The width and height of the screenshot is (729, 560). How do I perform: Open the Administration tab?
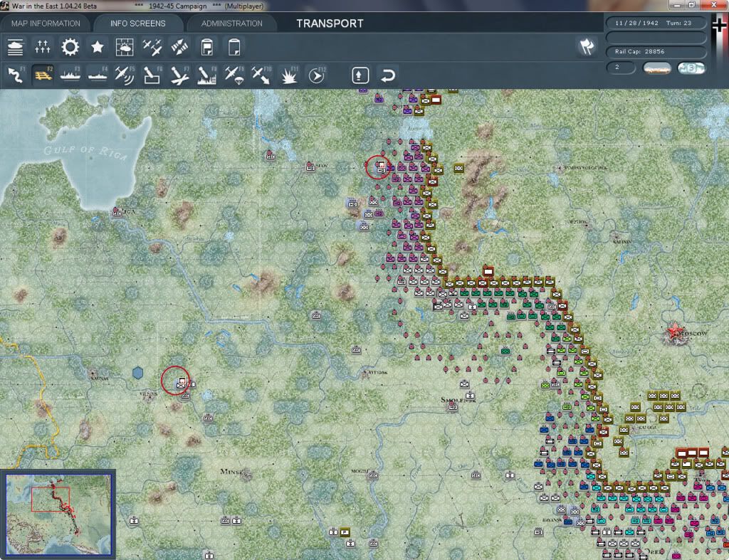click(x=231, y=23)
